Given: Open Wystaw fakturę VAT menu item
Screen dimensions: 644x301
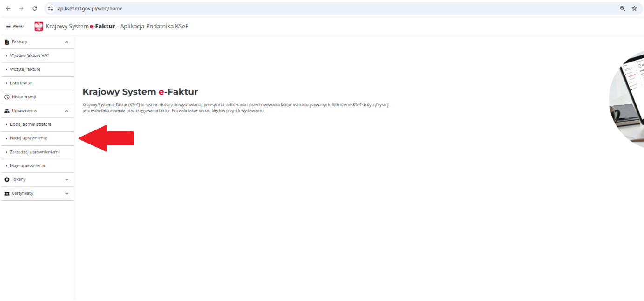Looking at the screenshot, I should point(29,55).
